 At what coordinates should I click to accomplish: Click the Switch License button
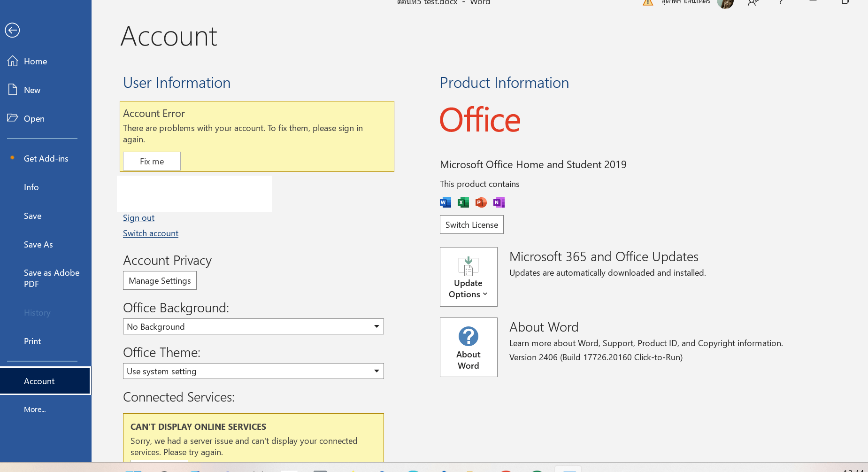[x=472, y=224]
